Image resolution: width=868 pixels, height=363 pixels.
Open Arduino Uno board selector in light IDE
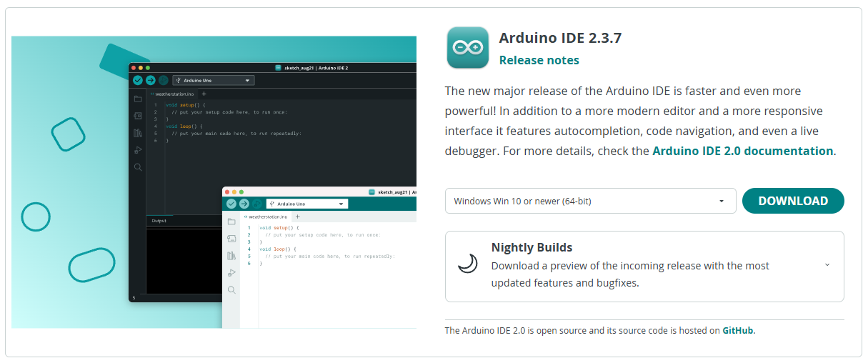tap(306, 204)
